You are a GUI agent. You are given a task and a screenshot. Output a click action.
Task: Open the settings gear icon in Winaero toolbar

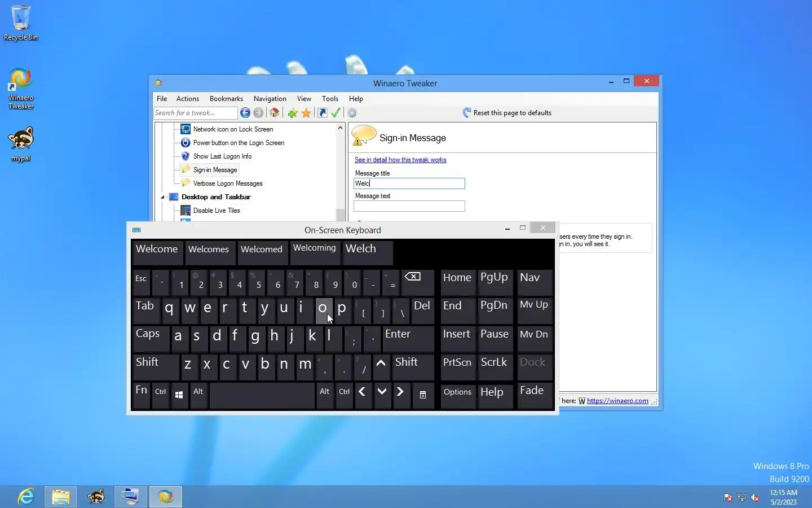(x=352, y=113)
